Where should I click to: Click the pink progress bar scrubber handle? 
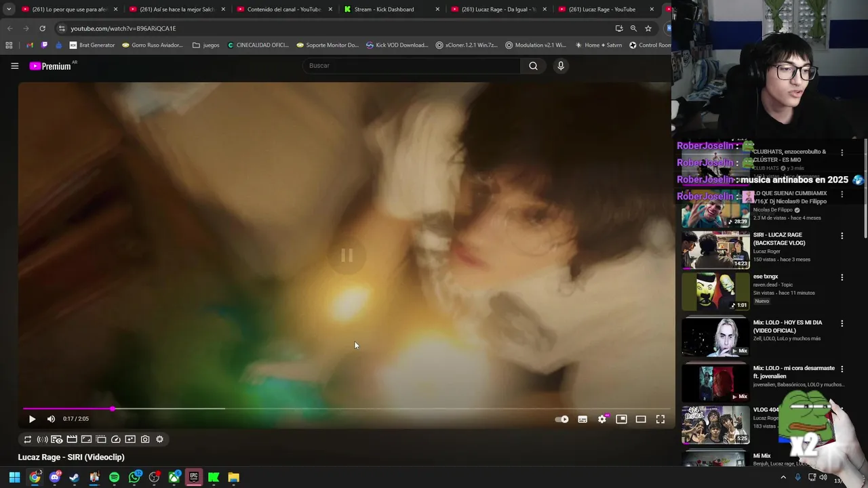[x=113, y=409]
